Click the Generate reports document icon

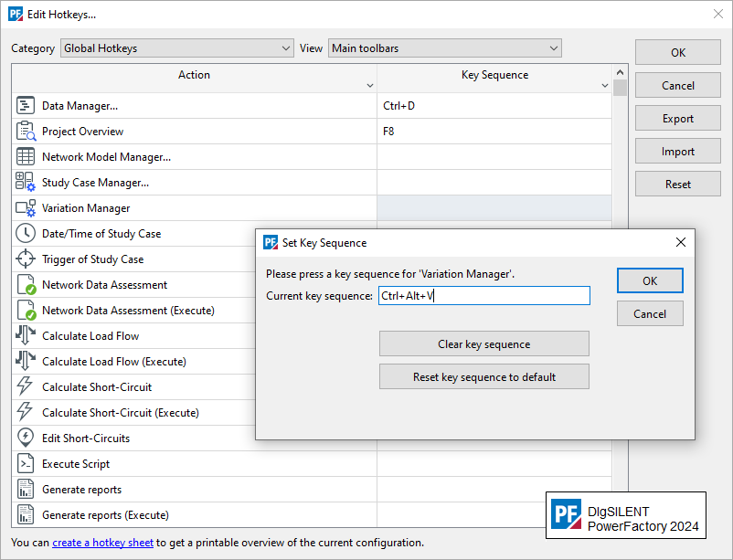coord(26,489)
